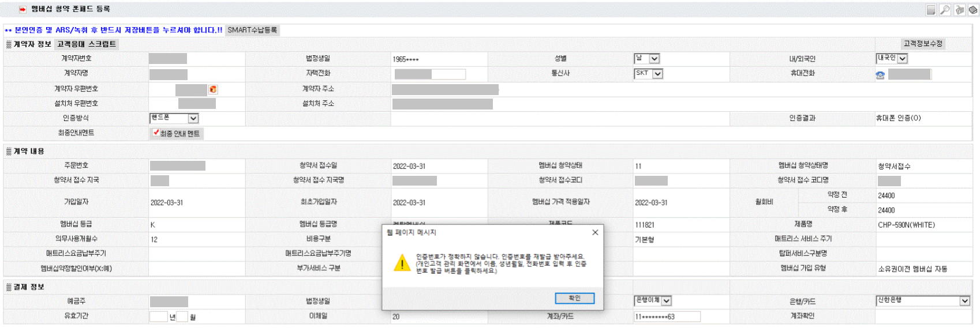Click the 결제 정보 section grip icon

[9, 286]
